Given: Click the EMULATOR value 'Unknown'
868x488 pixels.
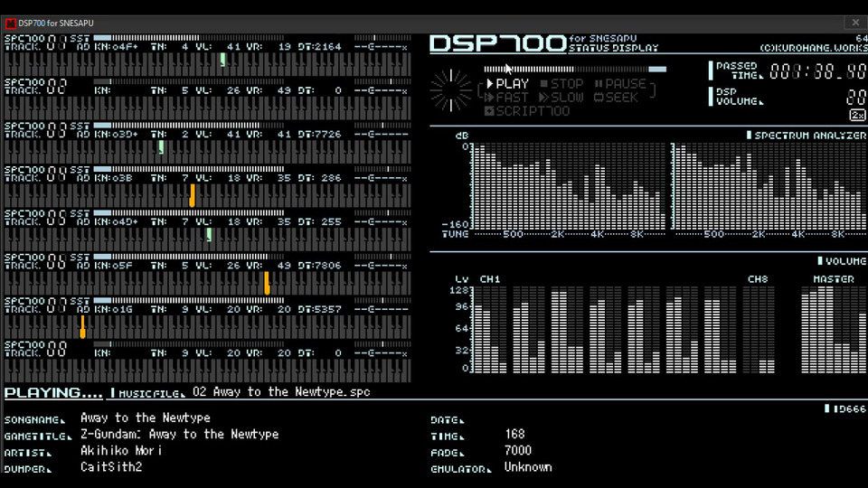Looking at the screenshot, I should click(x=528, y=467).
